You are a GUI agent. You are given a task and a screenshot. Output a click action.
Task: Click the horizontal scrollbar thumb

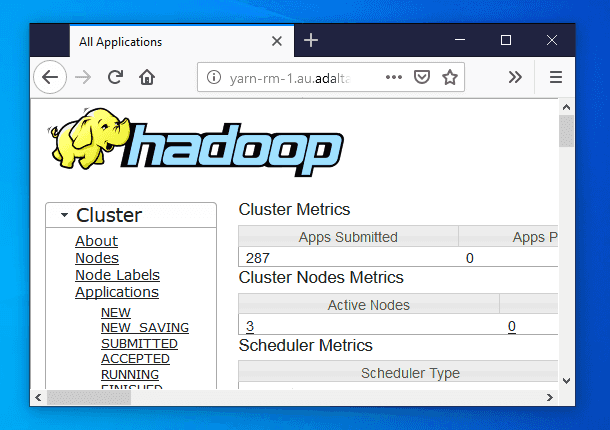tap(89, 398)
